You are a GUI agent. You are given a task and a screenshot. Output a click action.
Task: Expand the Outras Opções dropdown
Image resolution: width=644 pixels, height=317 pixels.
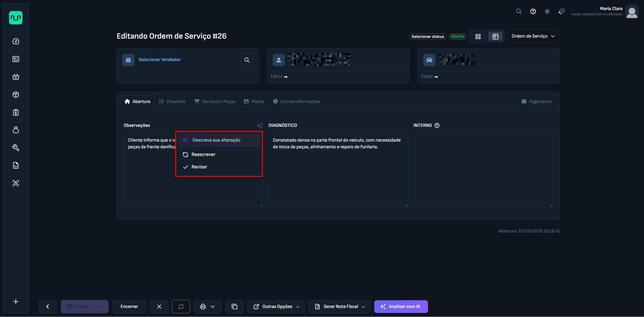tap(276, 307)
